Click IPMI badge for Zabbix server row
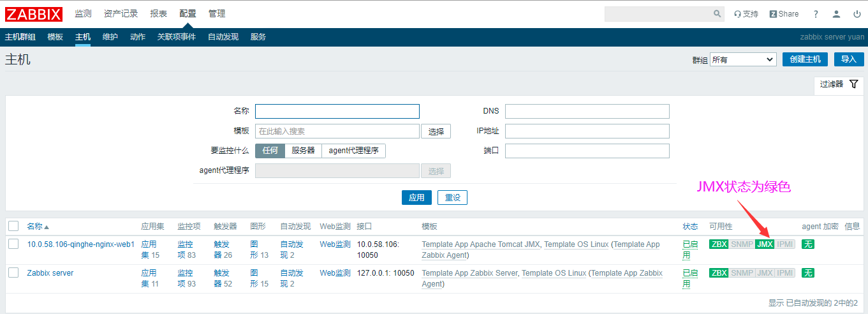This screenshot has width=868, height=314. (x=785, y=273)
